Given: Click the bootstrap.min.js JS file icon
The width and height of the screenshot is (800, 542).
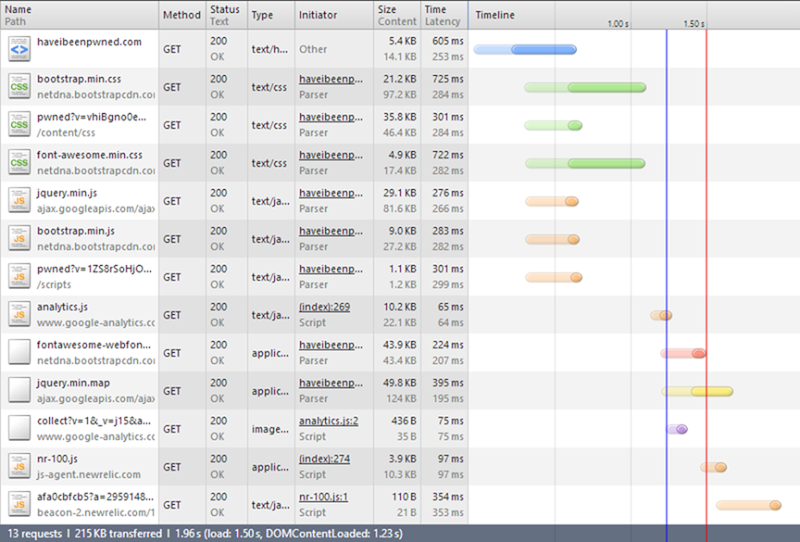Looking at the screenshot, I should click(x=19, y=239).
